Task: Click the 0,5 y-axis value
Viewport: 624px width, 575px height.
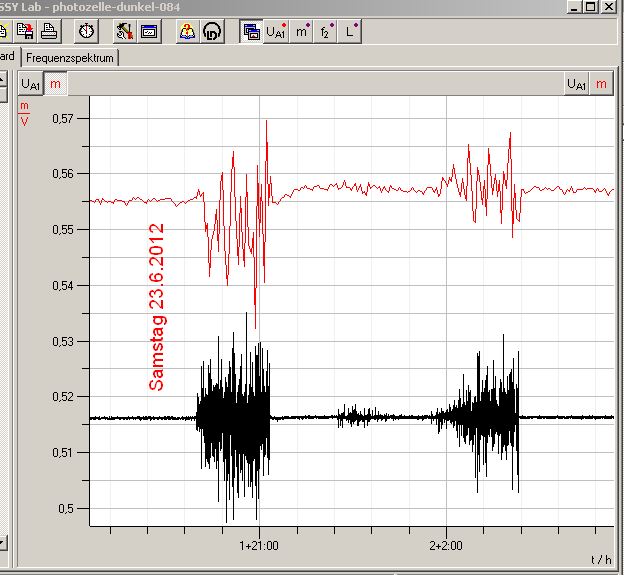Action: pyautogui.click(x=66, y=509)
